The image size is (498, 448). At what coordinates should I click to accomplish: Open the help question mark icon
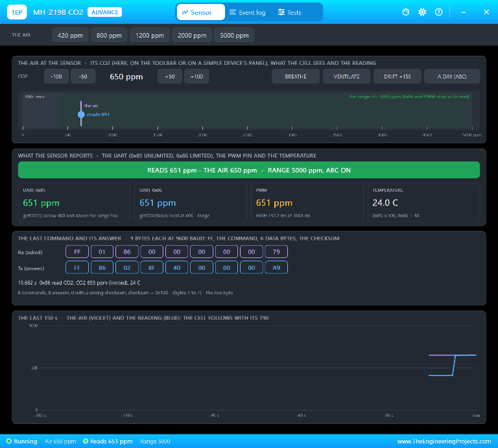click(438, 12)
